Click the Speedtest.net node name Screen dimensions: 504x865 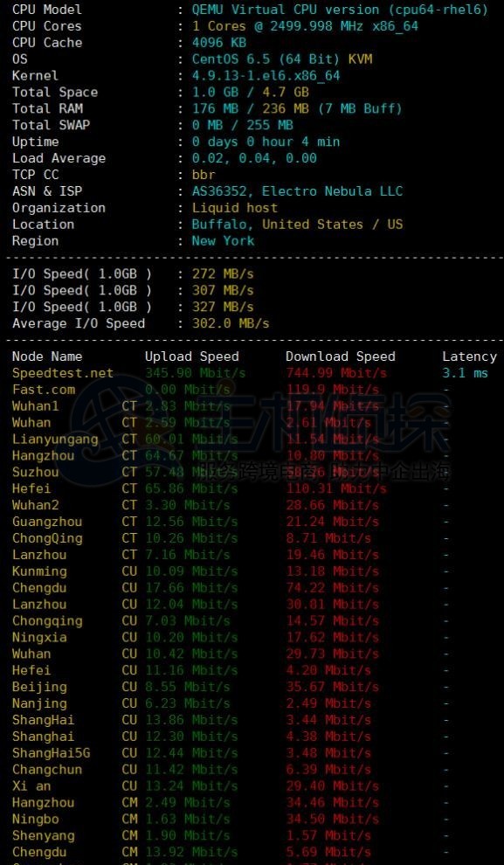[63, 373]
